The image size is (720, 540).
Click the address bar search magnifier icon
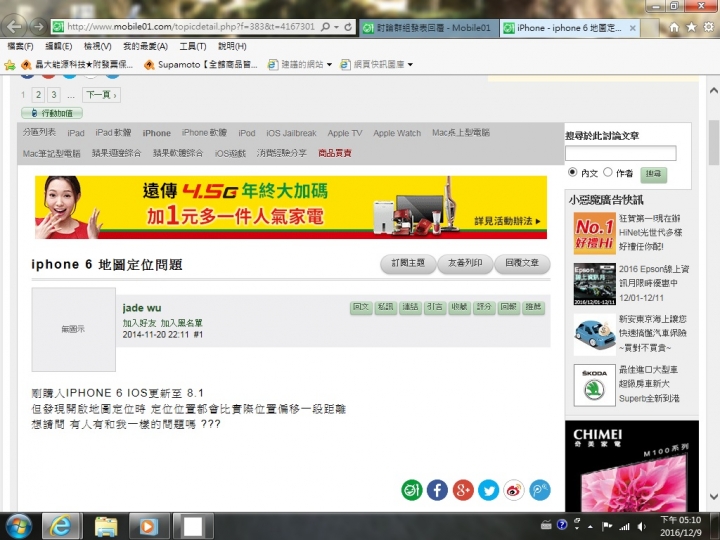pyautogui.click(x=325, y=27)
